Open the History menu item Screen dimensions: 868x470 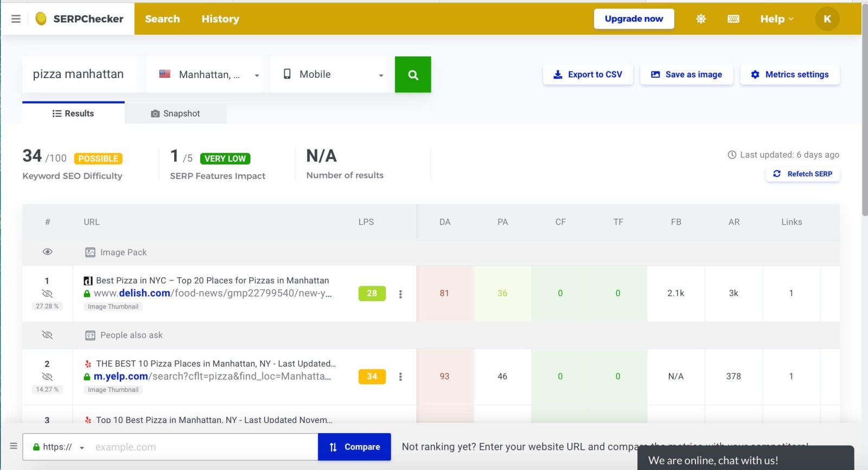pos(220,19)
